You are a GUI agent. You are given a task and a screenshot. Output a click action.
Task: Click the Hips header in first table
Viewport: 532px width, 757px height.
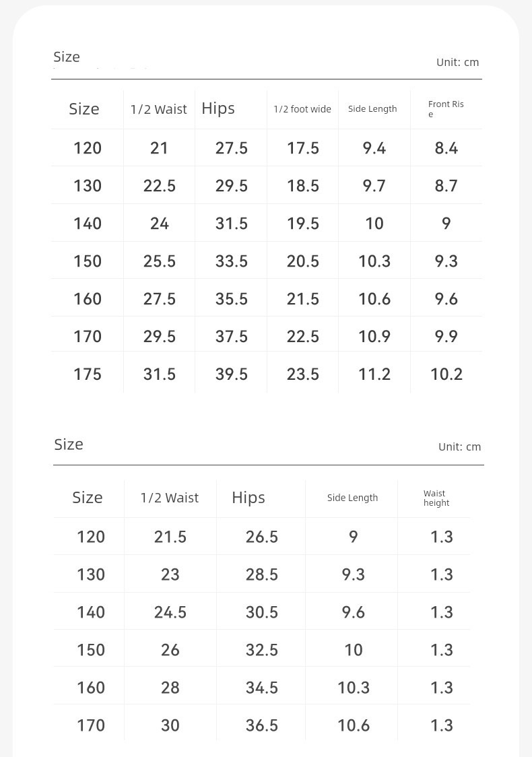click(218, 109)
